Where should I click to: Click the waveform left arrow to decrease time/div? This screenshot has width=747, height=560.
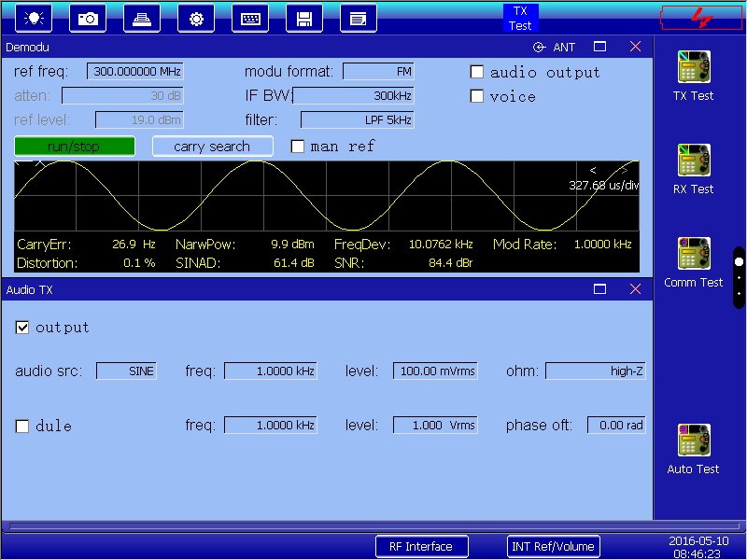593,170
